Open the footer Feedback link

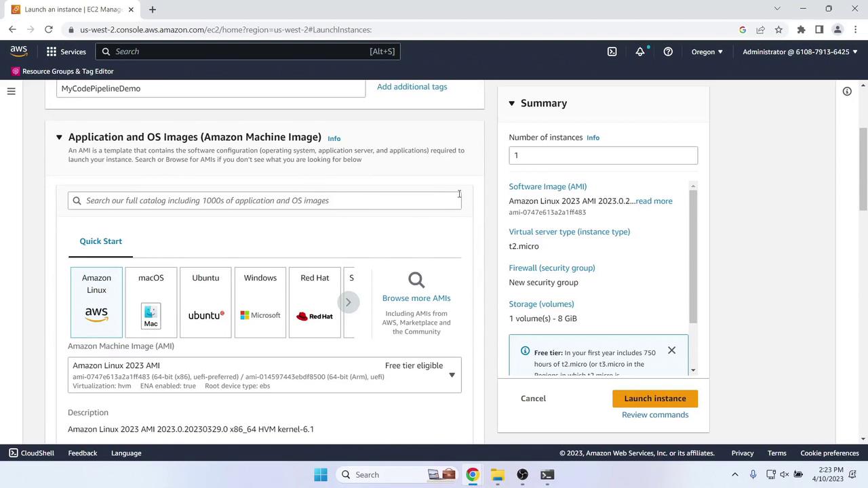[x=83, y=453]
